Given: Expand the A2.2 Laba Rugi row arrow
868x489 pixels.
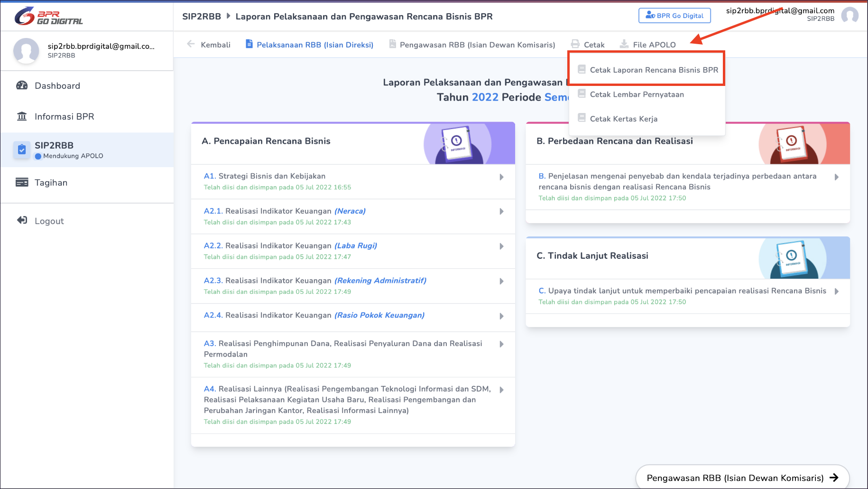Looking at the screenshot, I should point(501,246).
